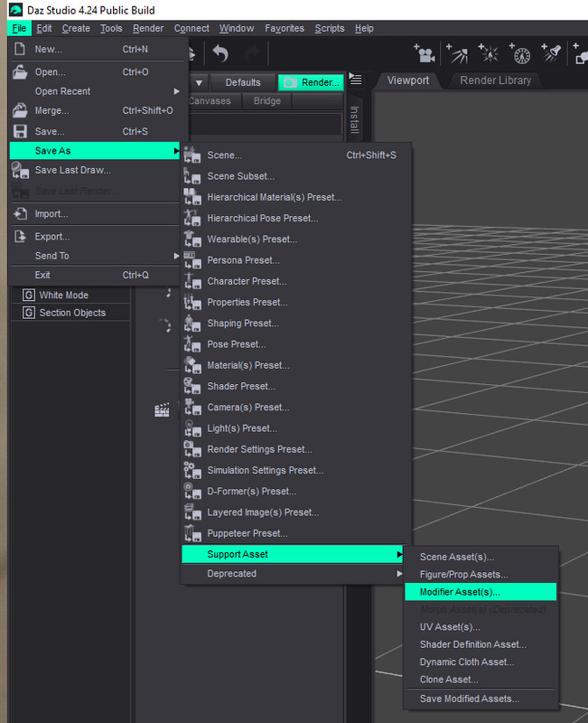Open the Scripts menu

(x=330, y=29)
